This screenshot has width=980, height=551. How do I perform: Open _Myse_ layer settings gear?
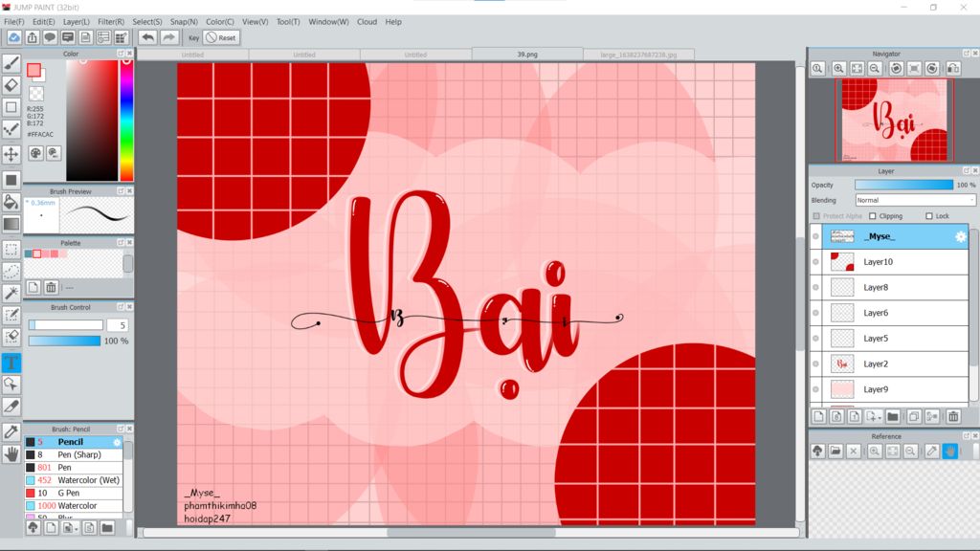tap(961, 236)
